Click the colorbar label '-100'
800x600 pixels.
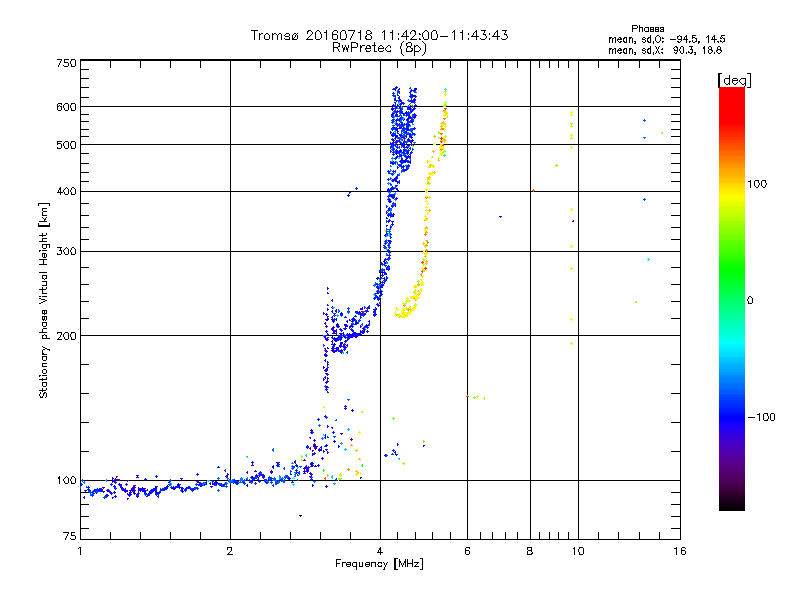point(761,417)
